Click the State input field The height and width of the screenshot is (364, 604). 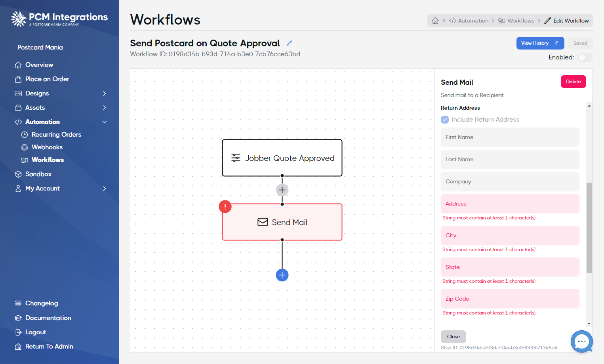(510, 267)
